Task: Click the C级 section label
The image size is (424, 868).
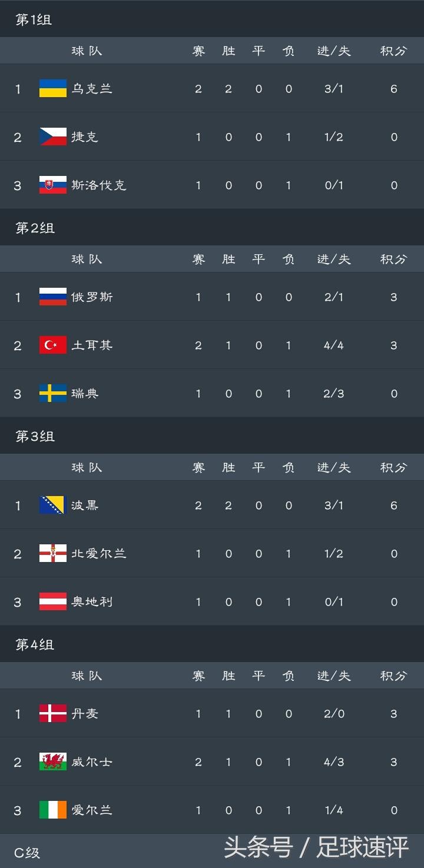Action: click(27, 853)
